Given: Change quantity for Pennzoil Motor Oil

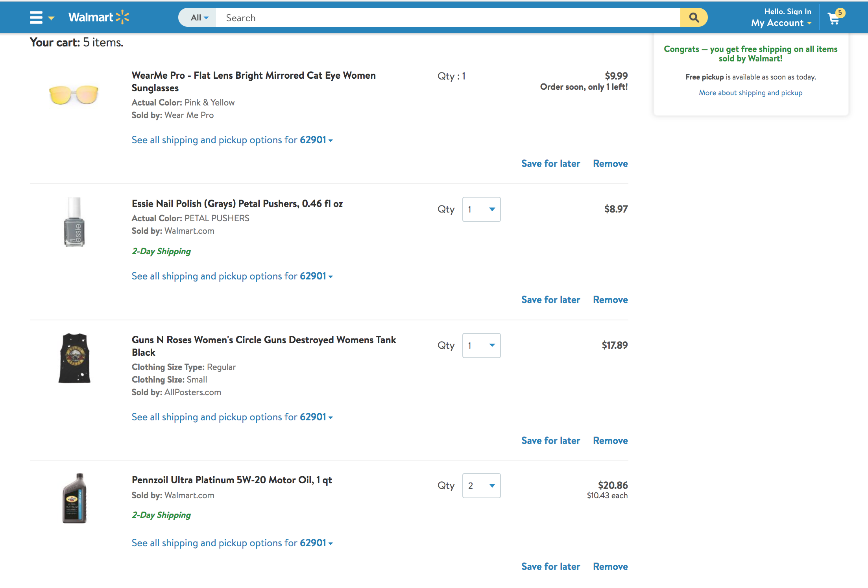Looking at the screenshot, I should (x=481, y=486).
